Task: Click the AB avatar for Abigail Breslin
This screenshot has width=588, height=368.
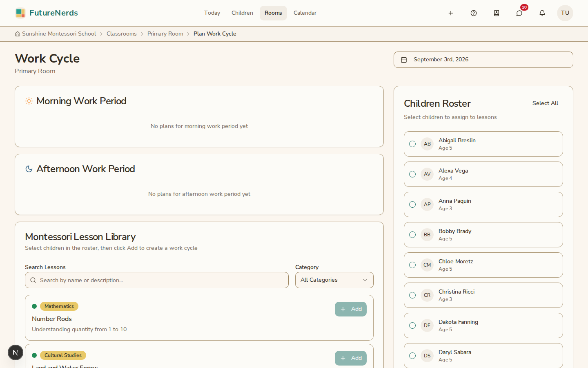Action: point(427,144)
